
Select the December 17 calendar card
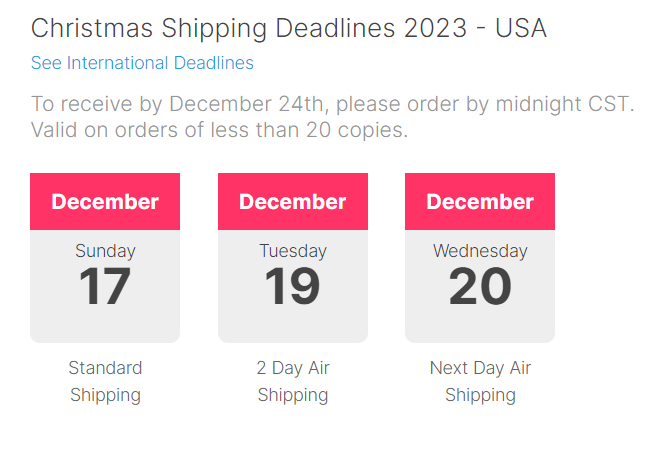[105, 258]
